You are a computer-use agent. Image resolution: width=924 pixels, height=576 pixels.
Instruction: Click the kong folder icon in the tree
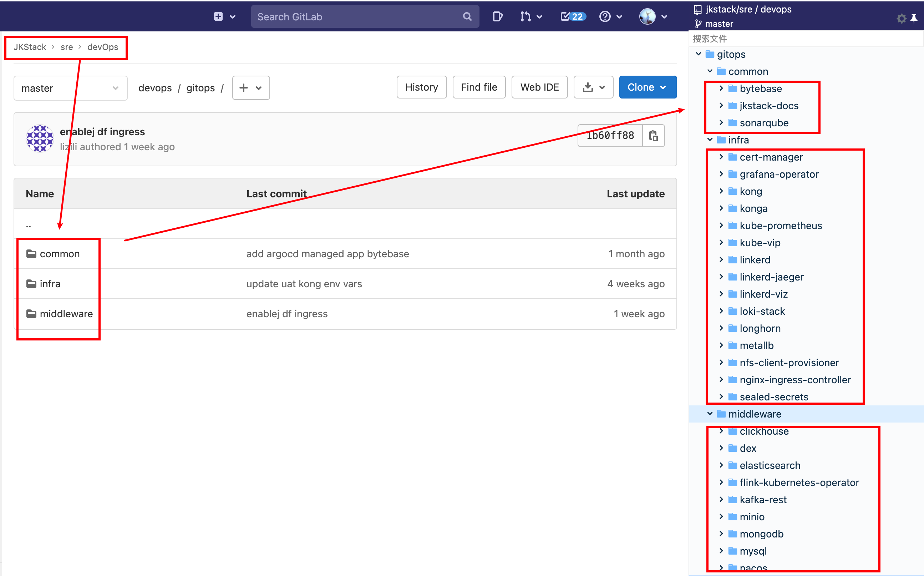732,191
